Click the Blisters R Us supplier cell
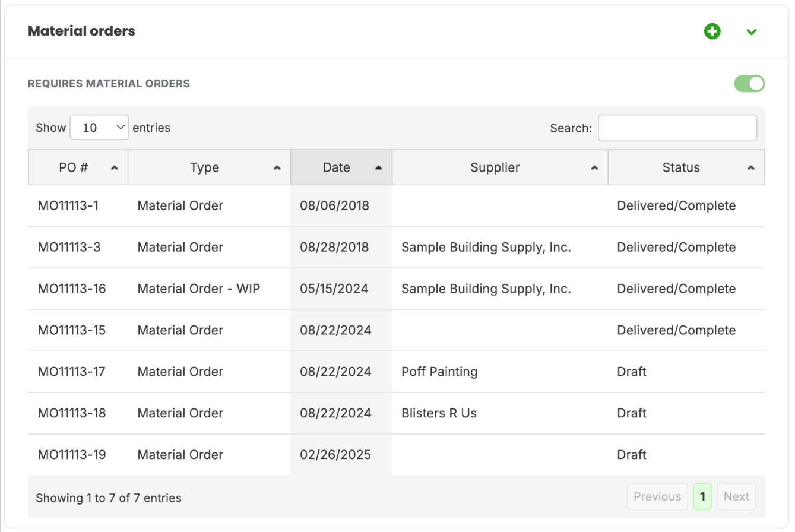Image resolution: width=795 pixels, height=532 pixels. (x=439, y=414)
